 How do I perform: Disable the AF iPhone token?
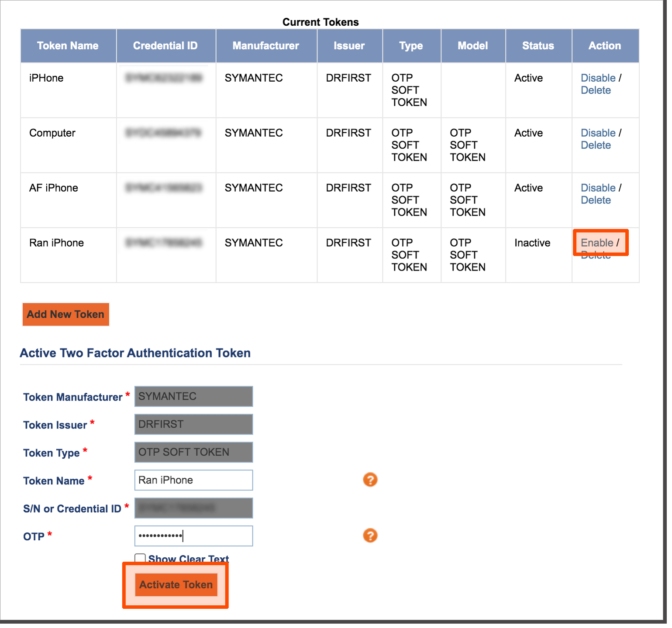598,188
